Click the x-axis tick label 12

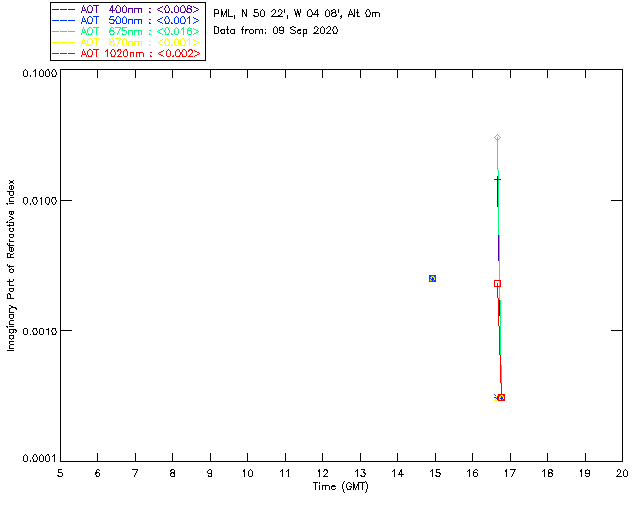322,473
